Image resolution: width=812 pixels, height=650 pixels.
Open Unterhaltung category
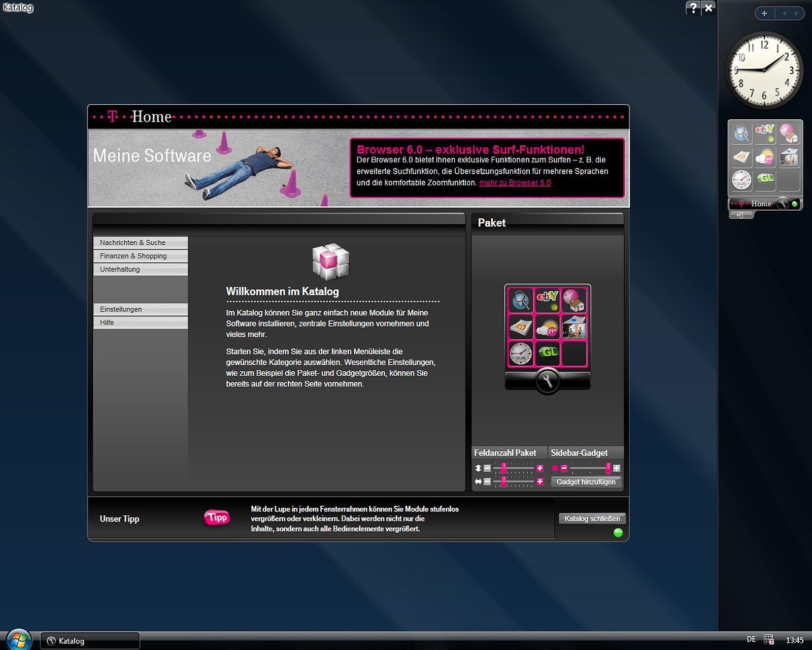[141, 269]
